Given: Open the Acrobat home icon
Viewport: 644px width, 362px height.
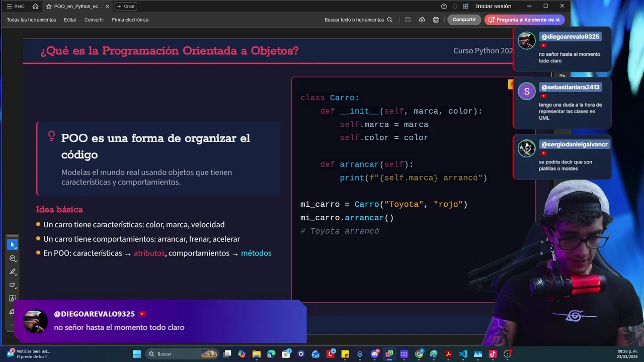Looking at the screenshot, I should [x=35, y=6].
